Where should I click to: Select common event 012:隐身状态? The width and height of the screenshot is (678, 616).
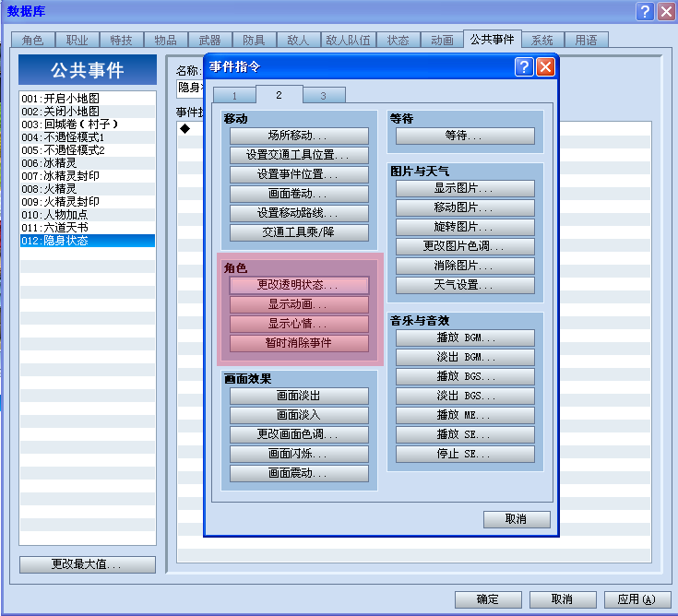[88, 241]
